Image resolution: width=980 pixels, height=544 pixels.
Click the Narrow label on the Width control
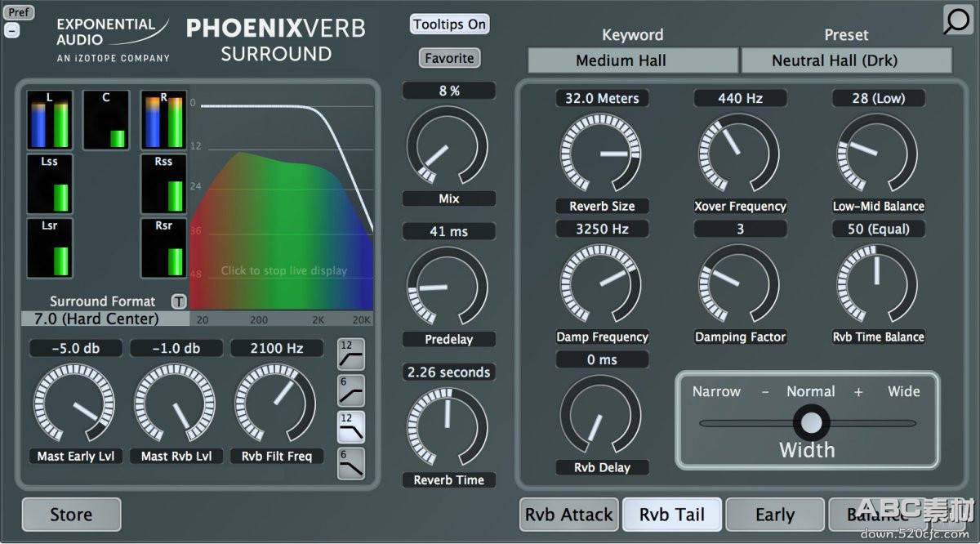716,391
